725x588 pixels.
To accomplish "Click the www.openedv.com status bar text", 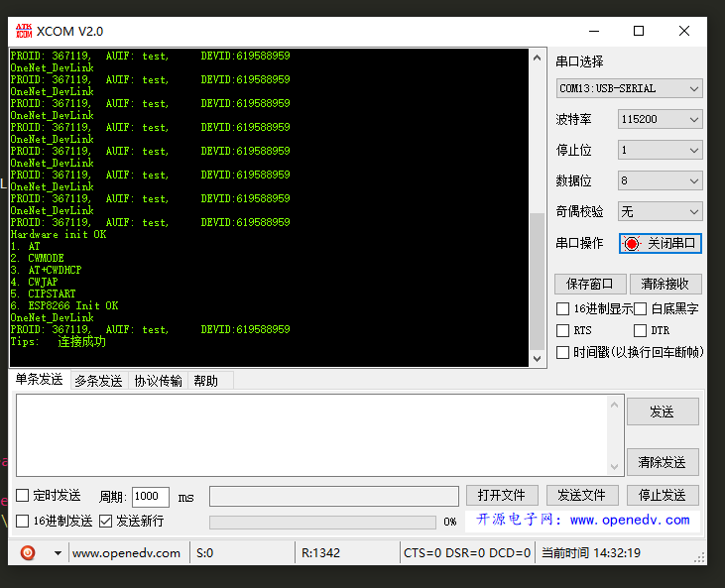I will (x=126, y=553).
